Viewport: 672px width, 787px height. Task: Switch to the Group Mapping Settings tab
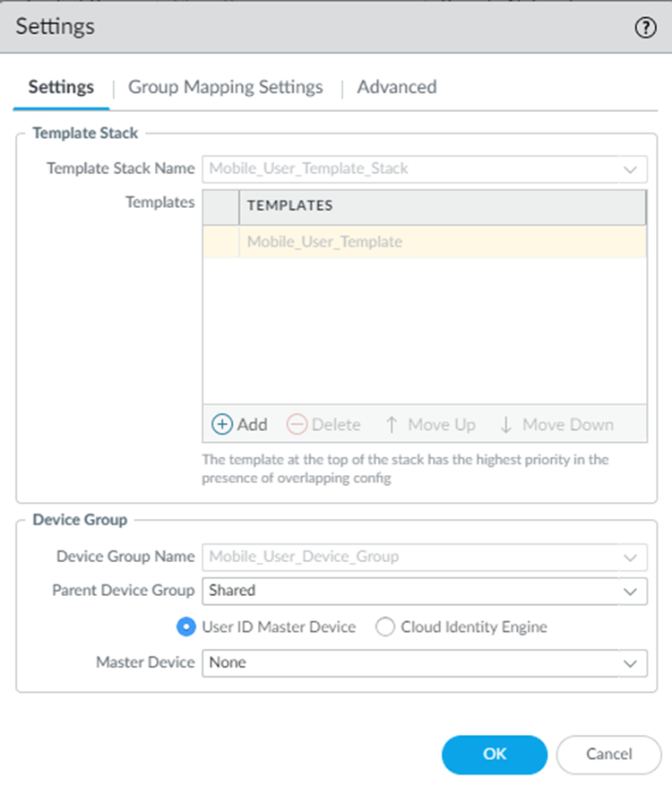226,87
